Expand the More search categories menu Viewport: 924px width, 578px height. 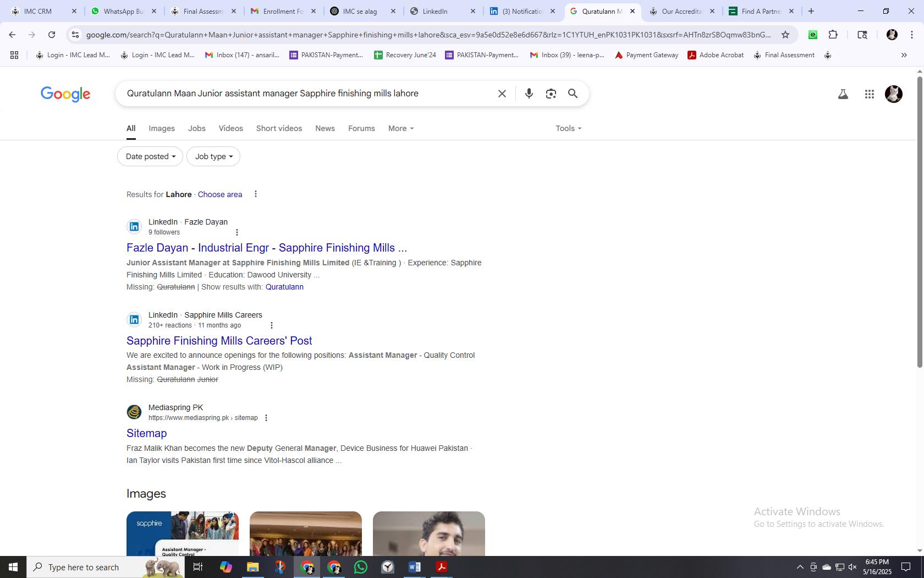[401, 128]
